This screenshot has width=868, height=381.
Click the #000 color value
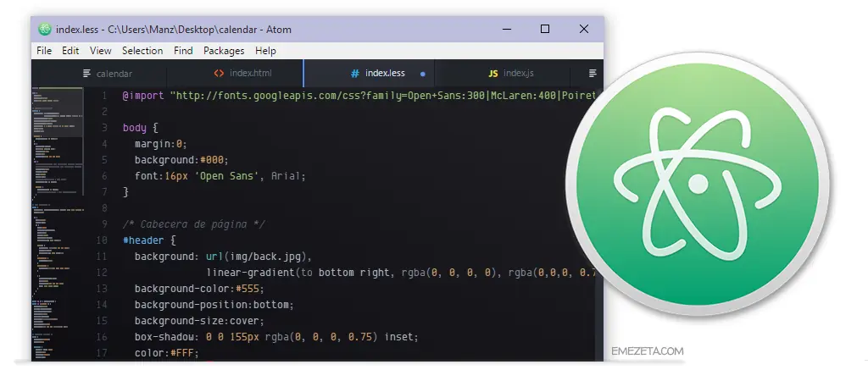pyautogui.click(x=211, y=160)
